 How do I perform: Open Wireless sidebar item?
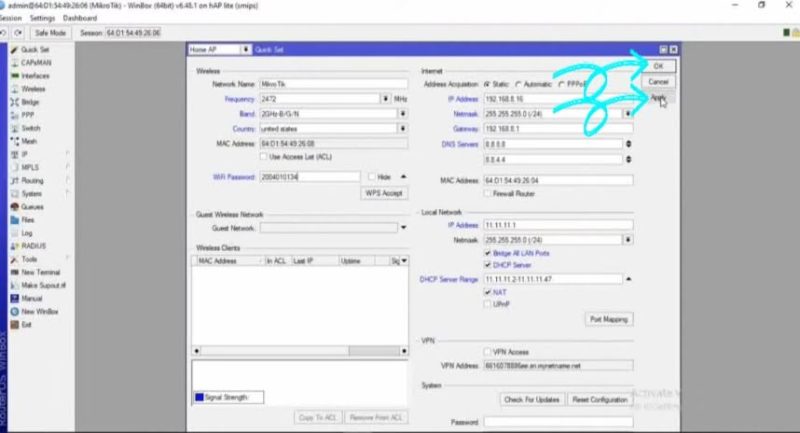[28, 89]
